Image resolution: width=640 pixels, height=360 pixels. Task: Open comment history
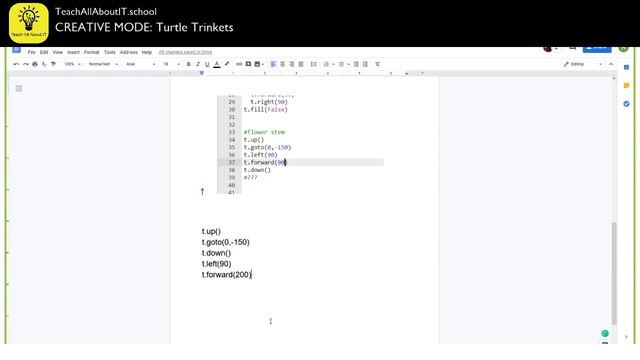pos(573,49)
